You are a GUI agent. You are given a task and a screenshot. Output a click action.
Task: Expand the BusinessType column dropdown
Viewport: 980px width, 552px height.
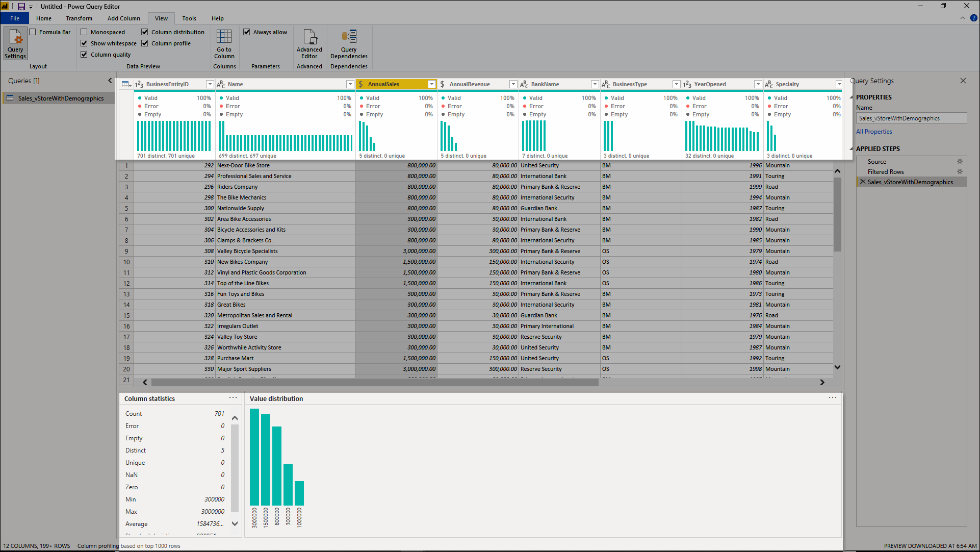click(675, 84)
